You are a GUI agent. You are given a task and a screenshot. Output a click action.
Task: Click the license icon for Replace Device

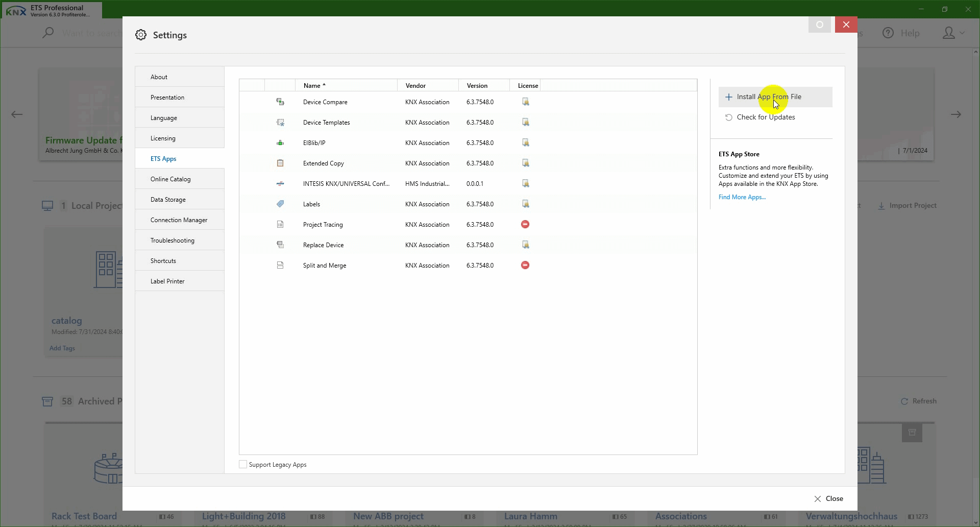tap(525, 245)
